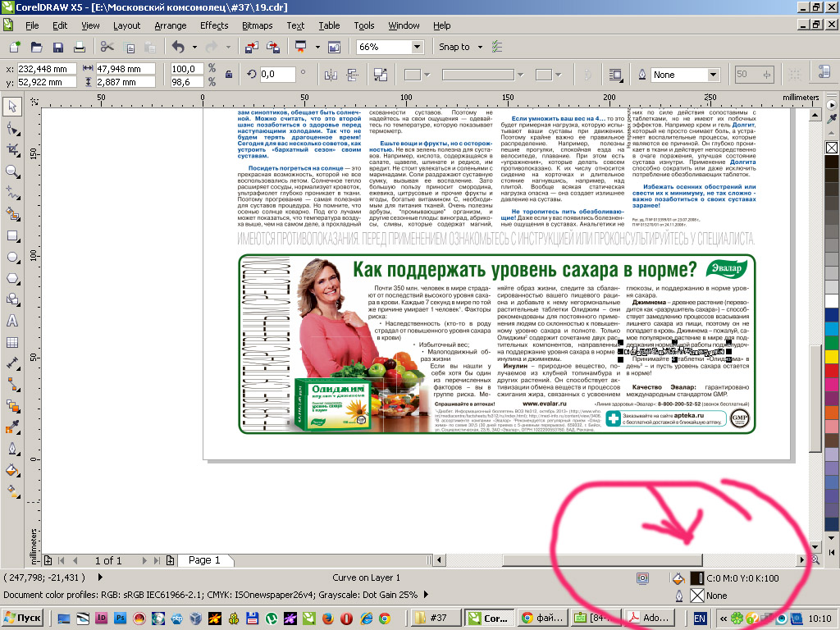Select the Outline Pen tool
This screenshot has height=630, width=840.
tap(11, 449)
